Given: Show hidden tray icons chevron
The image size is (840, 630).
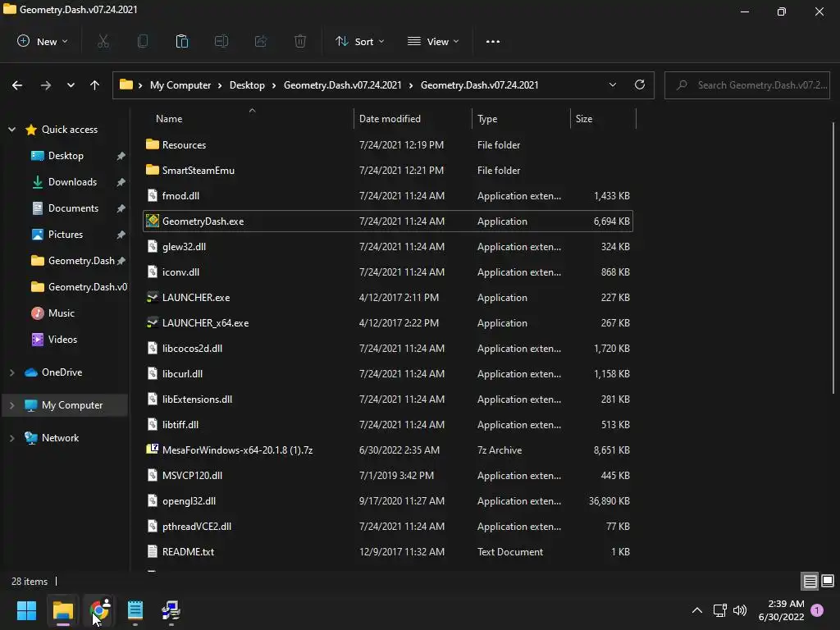Looking at the screenshot, I should tap(697, 610).
